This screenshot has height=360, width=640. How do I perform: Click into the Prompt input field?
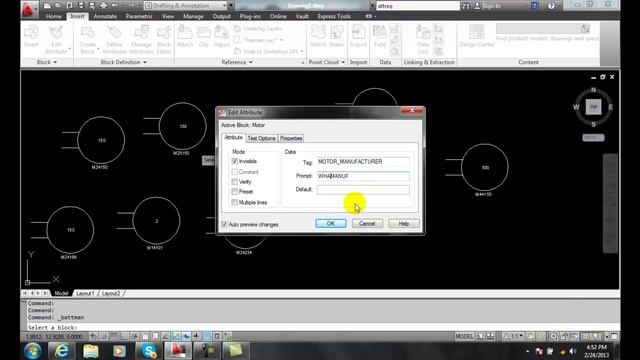tap(363, 176)
